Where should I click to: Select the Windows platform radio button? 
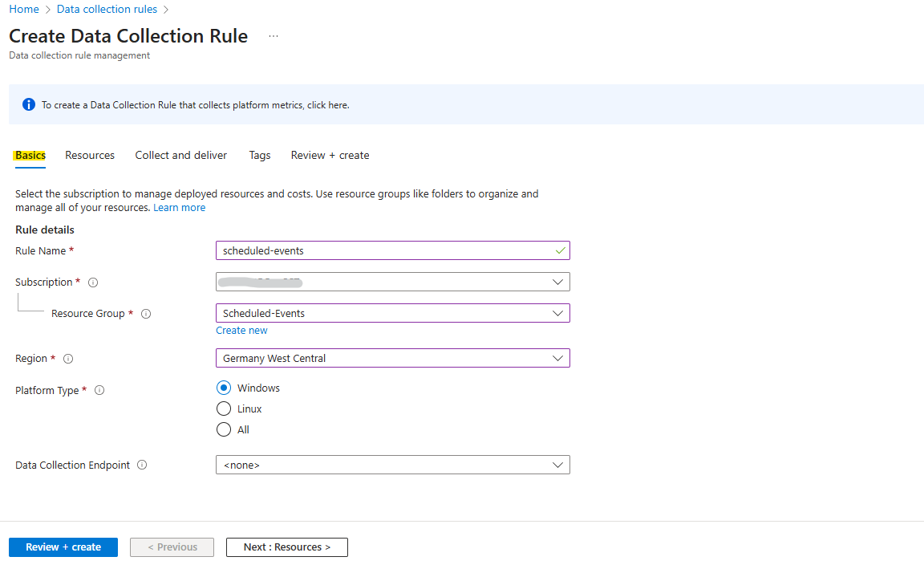223,388
